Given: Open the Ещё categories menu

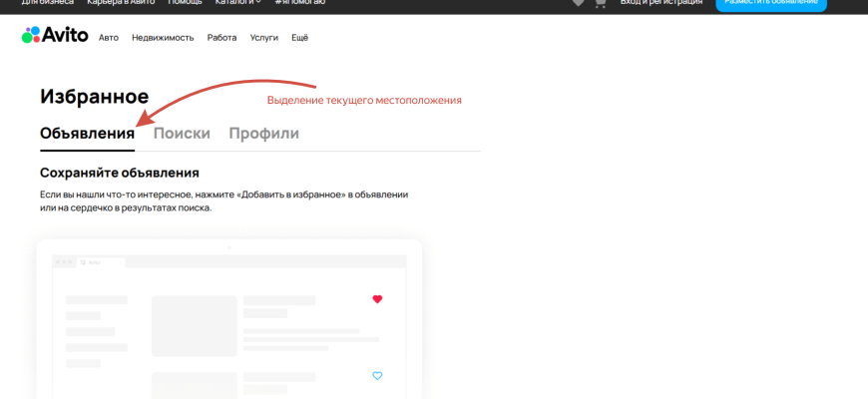Looking at the screenshot, I should tap(299, 38).
